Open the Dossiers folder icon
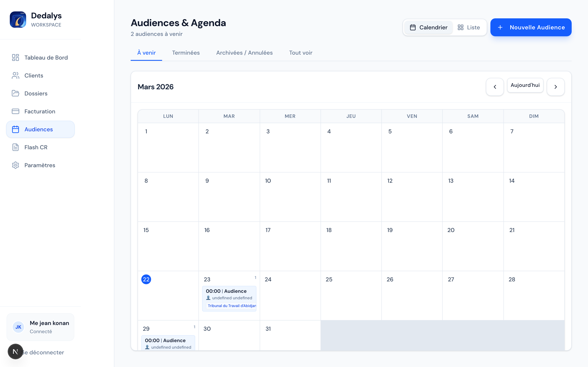588x367 pixels. (16, 93)
